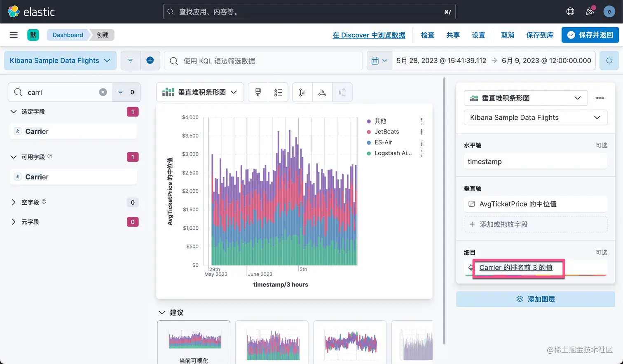The height and width of the screenshot is (364, 623).
Task: Focus the global search box
Action: click(x=309, y=12)
